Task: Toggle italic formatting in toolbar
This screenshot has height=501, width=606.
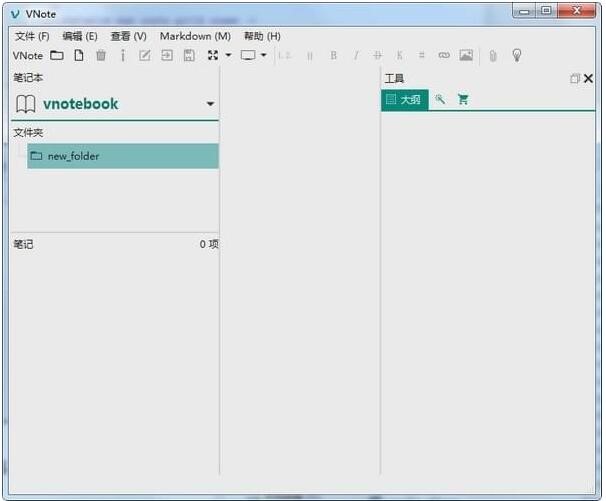Action: [x=356, y=56]
